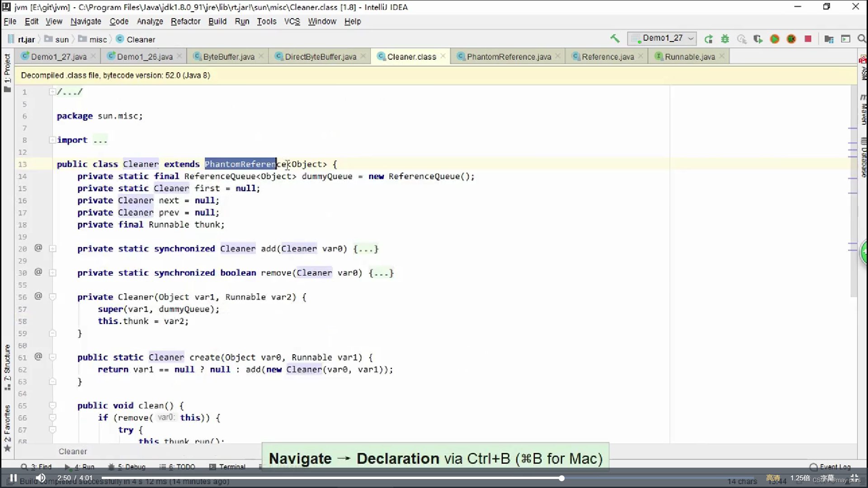Change the 1.25x playback speed

[x=800, y=478]
